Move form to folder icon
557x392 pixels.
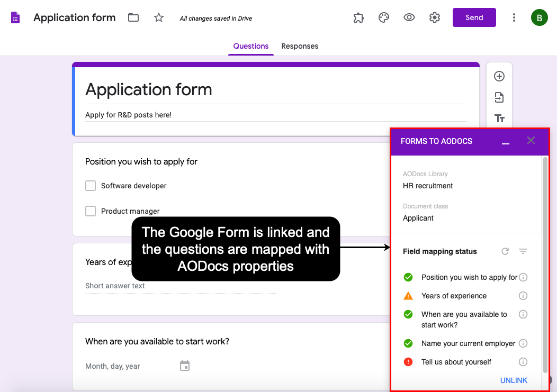pos(133,17)
